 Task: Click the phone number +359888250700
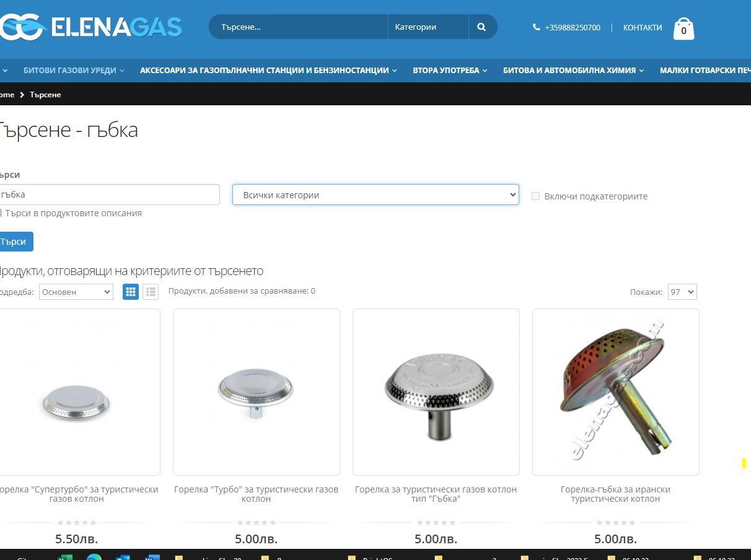point(573,27)
